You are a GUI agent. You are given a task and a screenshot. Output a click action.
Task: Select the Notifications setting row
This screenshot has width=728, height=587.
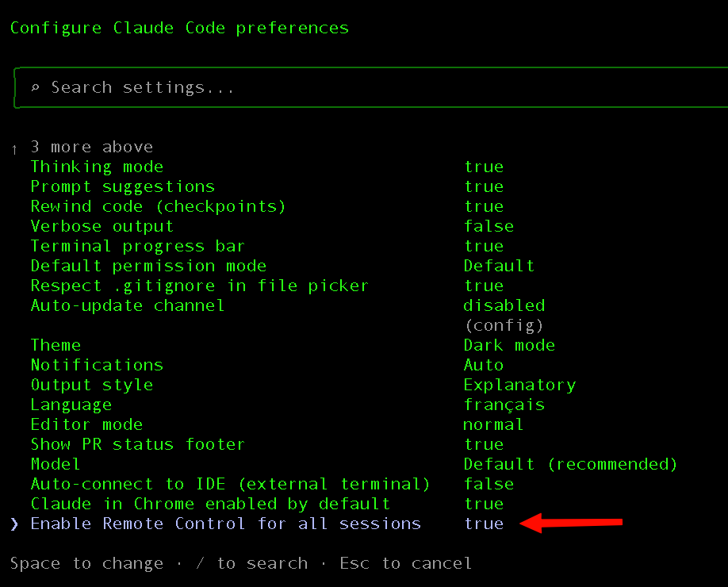[97, 365]
